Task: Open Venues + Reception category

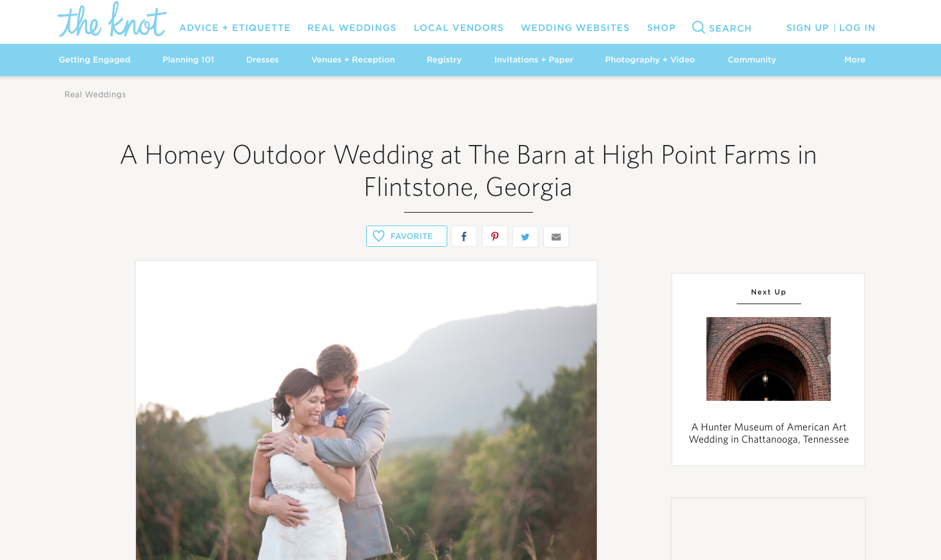Action: [x=353, y=60]
